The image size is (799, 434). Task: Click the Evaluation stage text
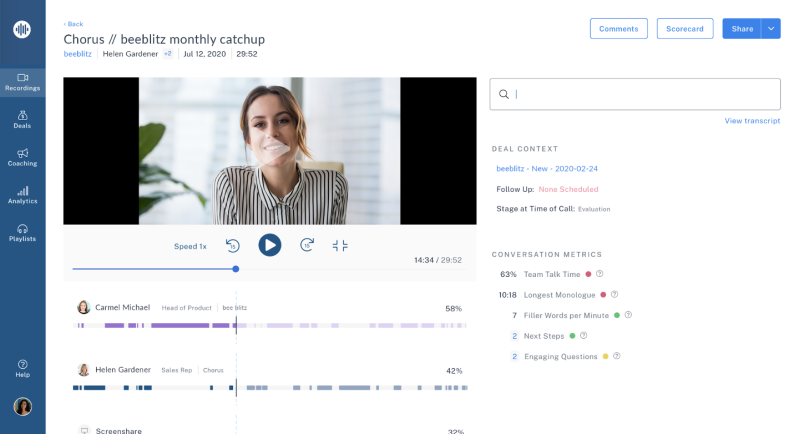click(x=594, y=209)
